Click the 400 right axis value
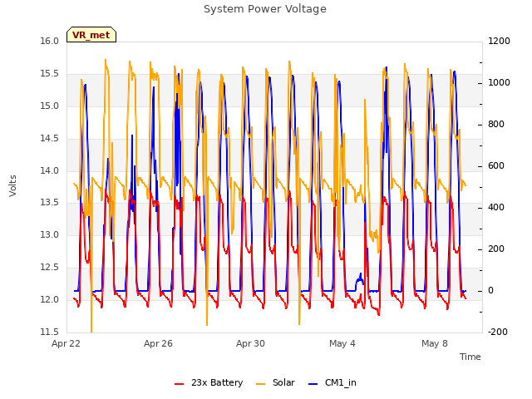 coord(496,207)
